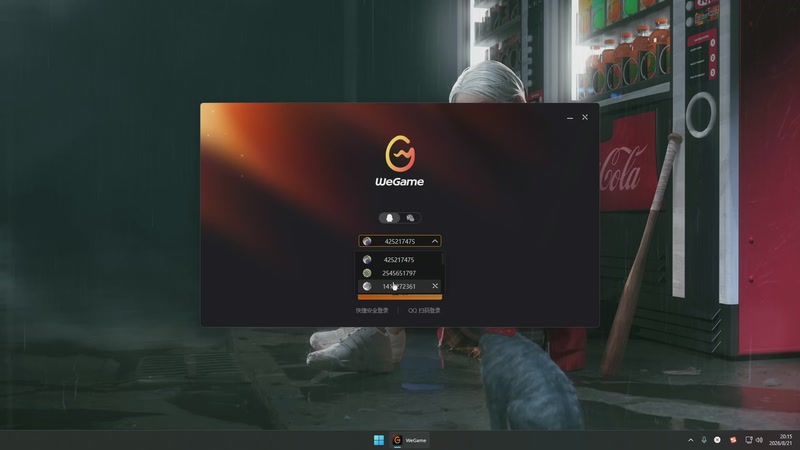The width and height of the screenshot is (800, 450).
Task: Select account 2545651797 in dropdown list
Action: [x=399, y=273]
